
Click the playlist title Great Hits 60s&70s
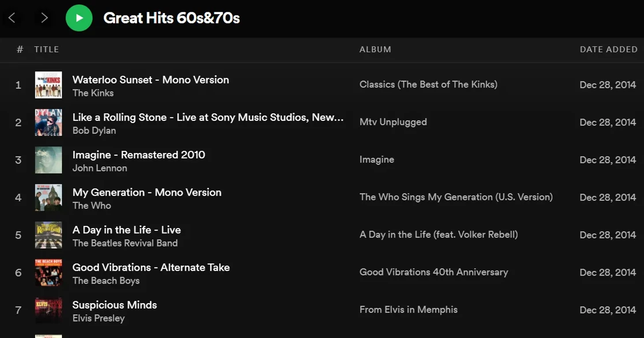(172, 18)
